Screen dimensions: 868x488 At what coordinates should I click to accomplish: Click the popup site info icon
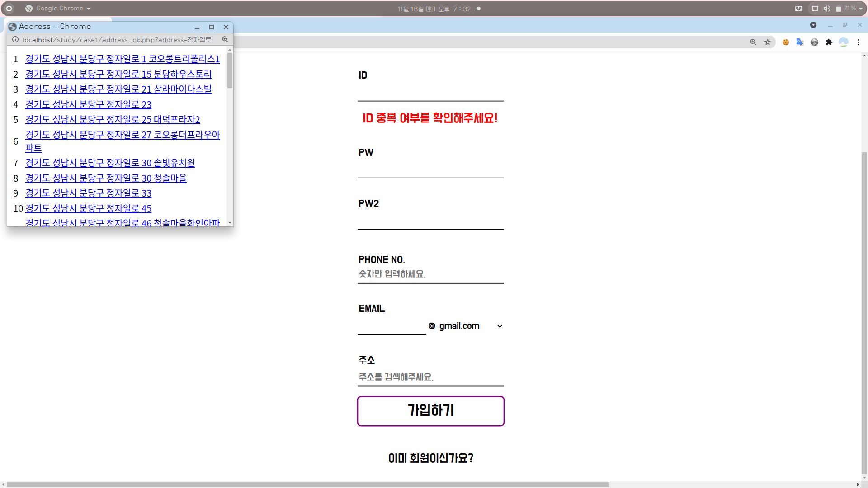[x=15, y=40]
